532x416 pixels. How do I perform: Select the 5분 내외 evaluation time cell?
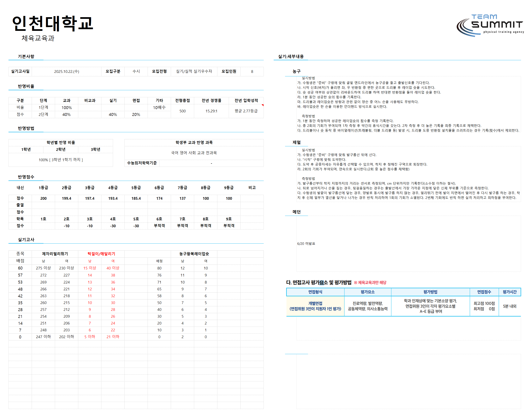[510, 306]
